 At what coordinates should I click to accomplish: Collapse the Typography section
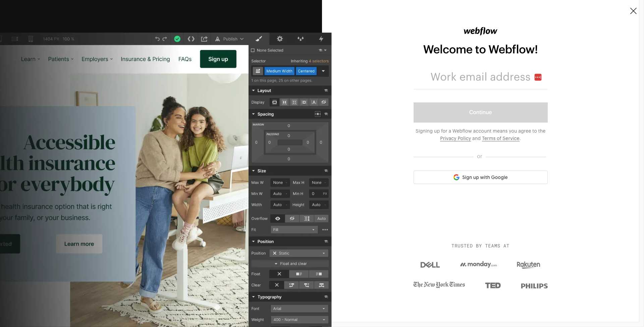pyautogui.click(x=254, y=297)
